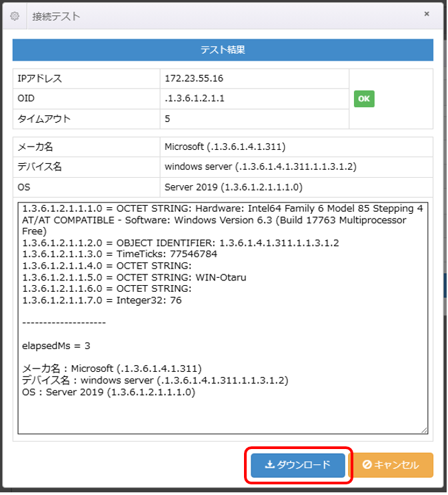Click the IP address value 172.23.55.16
Viewport: 448px width, 495px height.
point(194,79)
